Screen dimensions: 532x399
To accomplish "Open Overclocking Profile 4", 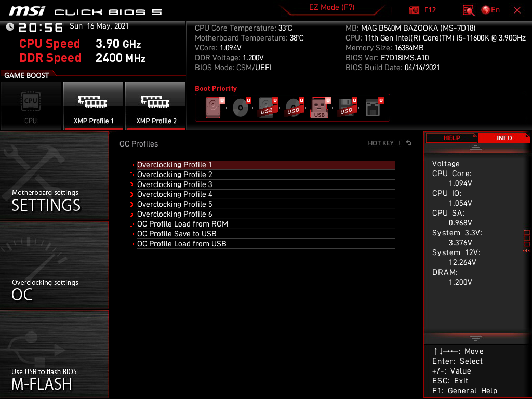I will point(266,194).
